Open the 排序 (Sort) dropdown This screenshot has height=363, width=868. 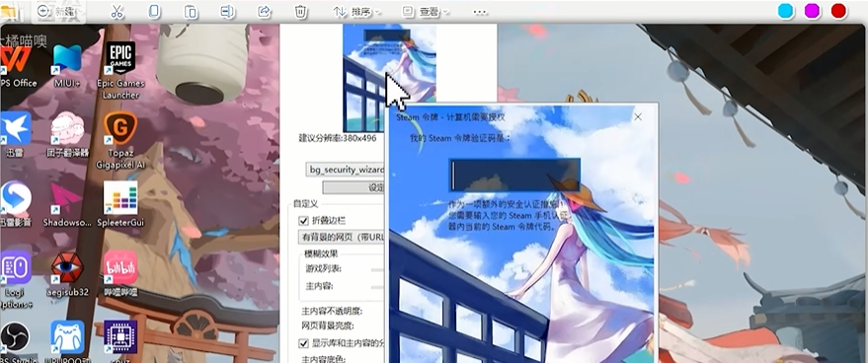click(x=357, y=12)
